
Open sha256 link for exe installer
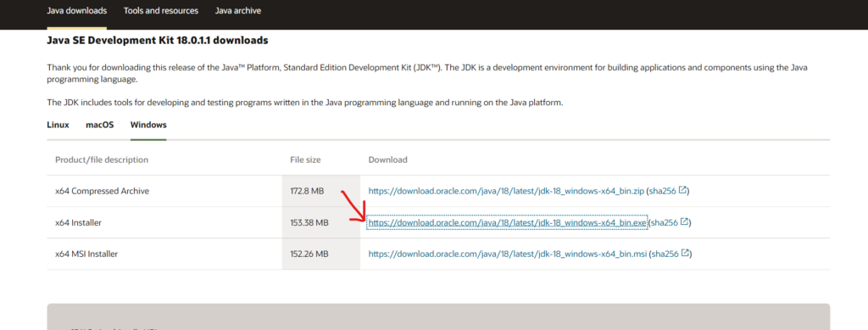pos(665,222)
